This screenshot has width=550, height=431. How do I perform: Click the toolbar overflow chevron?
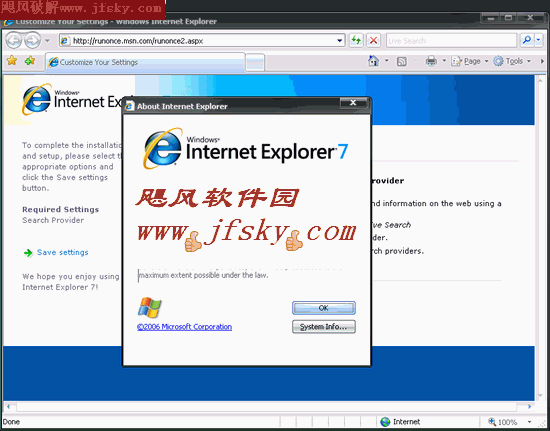(x=542, y=61)
